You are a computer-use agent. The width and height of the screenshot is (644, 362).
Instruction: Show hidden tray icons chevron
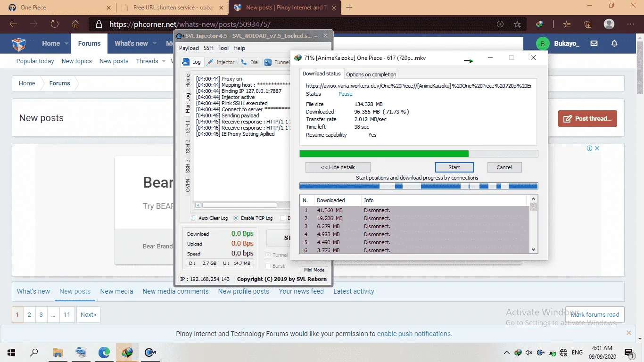pyautogui.click(x=507, y=352)
